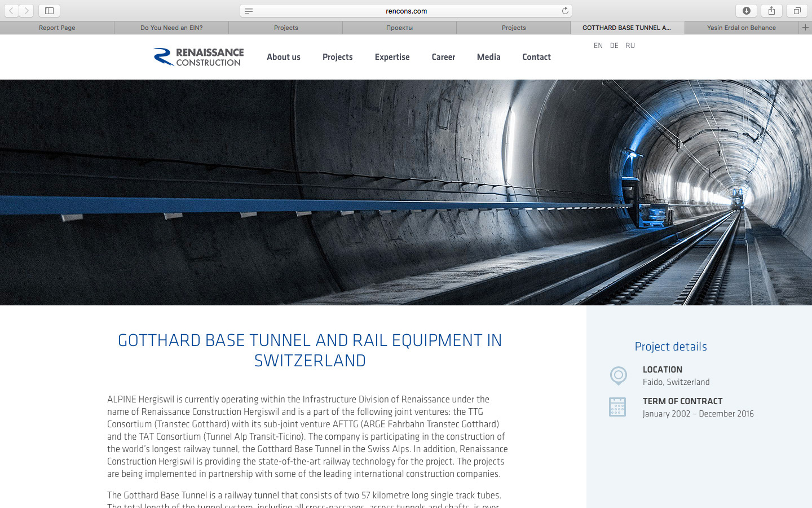Go forward with the Safari forward arrow

click(27, 11)
